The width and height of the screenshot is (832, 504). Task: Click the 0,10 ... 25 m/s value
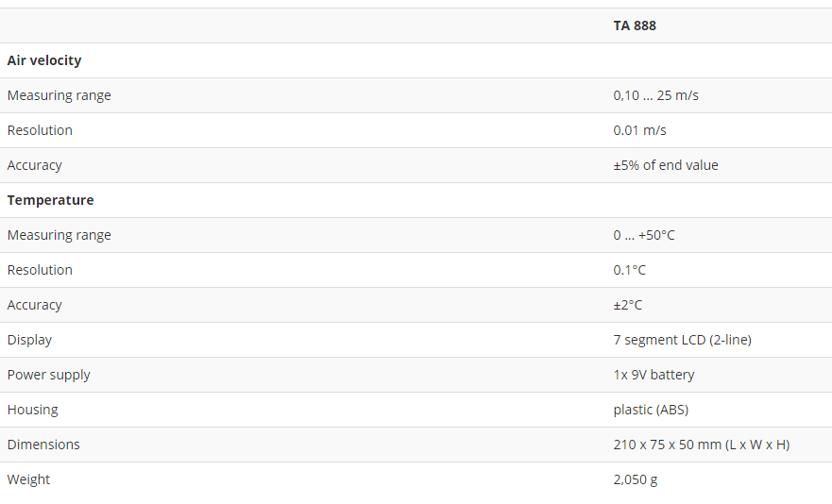click(655, 95)
